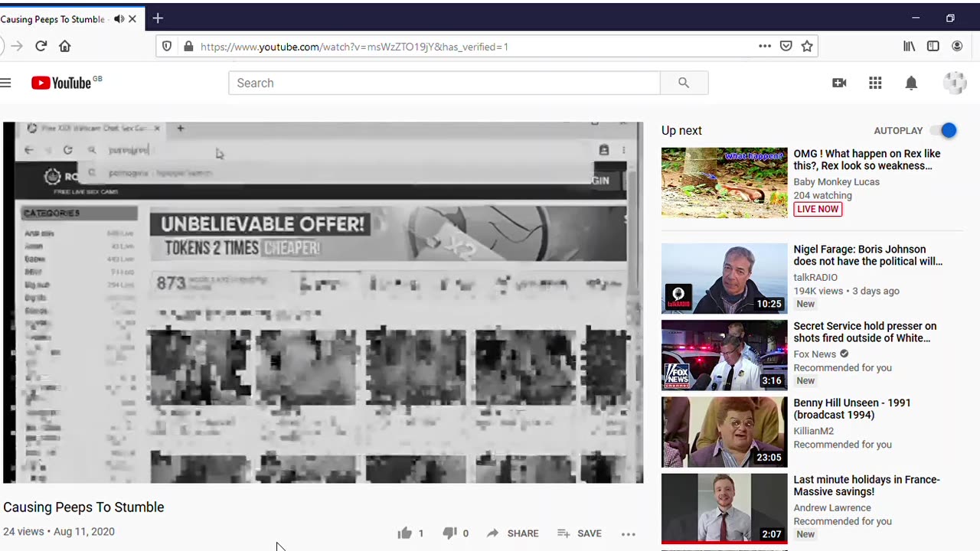Select '194K views • 3 days ago' text
This screenshot has height=551, width=980.
(846, 291)
